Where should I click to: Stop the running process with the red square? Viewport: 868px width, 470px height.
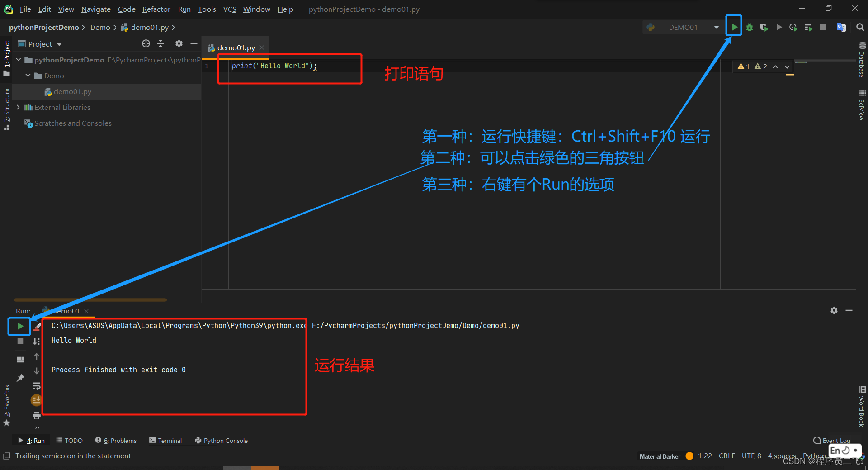click(823, 27)
